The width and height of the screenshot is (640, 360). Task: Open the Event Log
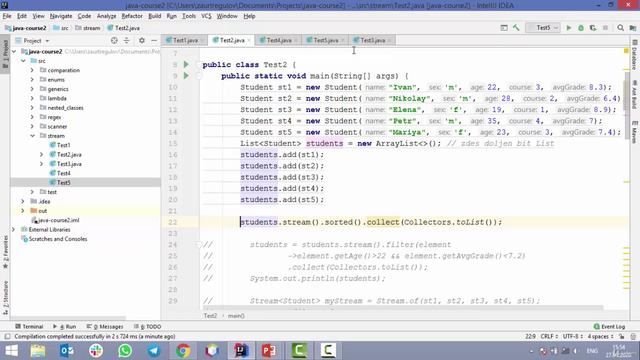pos(609,327)
